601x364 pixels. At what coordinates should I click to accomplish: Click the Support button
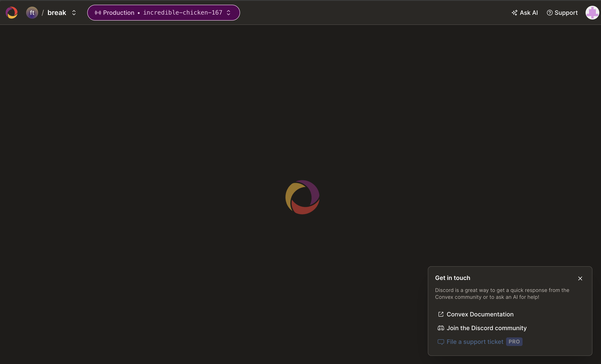(x=562, y=13)
